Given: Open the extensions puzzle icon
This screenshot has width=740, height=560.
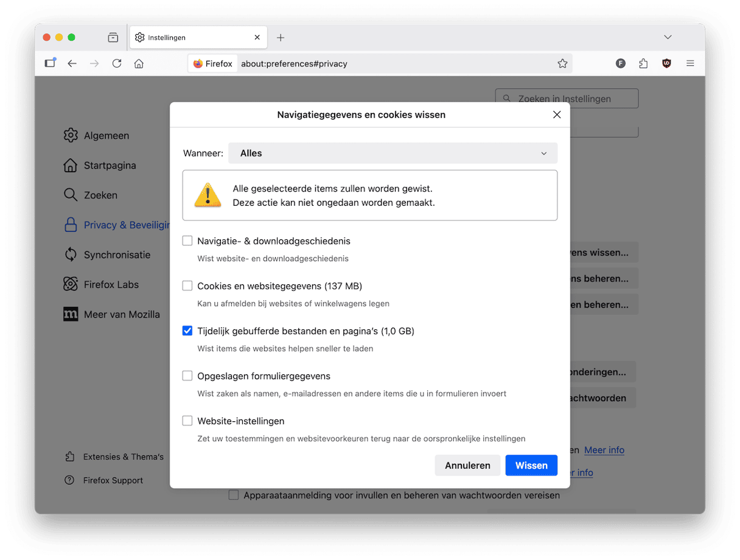Looking at the screenshot, I should coord(643,63).
